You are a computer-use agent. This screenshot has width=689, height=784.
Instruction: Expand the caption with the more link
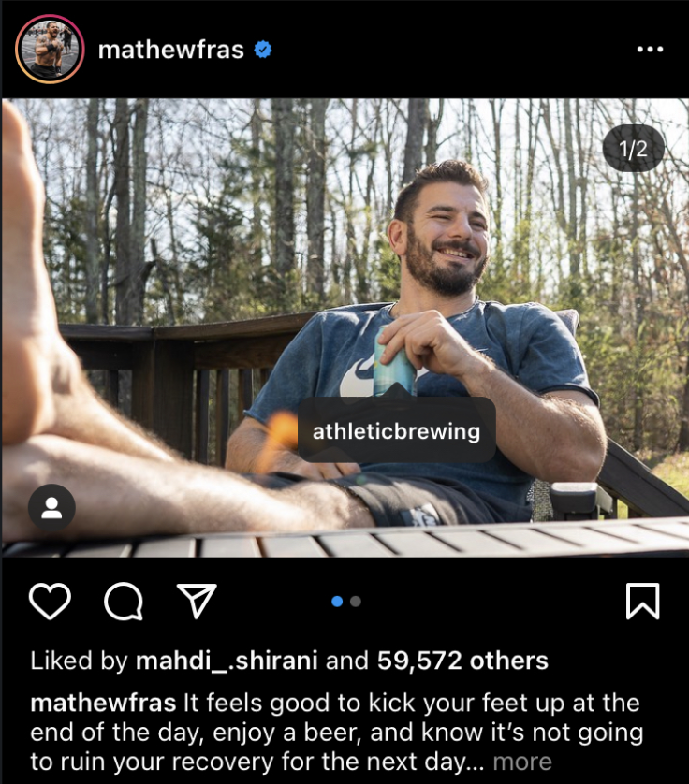522,762
